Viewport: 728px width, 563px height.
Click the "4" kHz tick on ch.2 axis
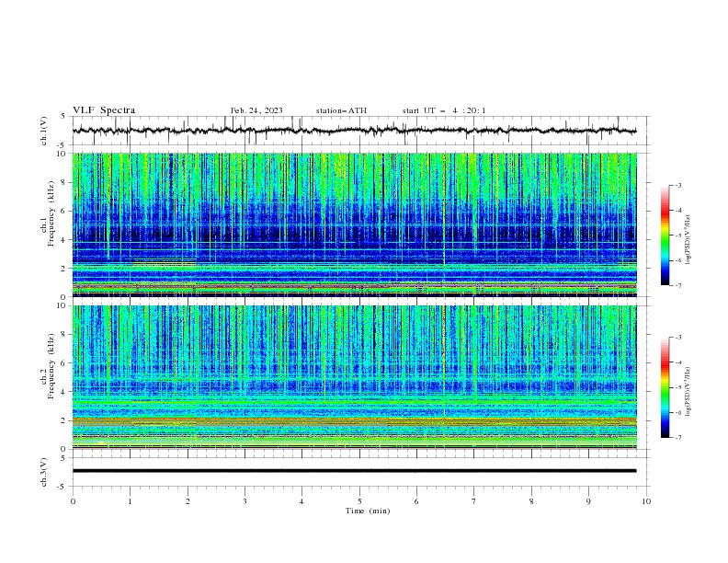pos(64,392)
